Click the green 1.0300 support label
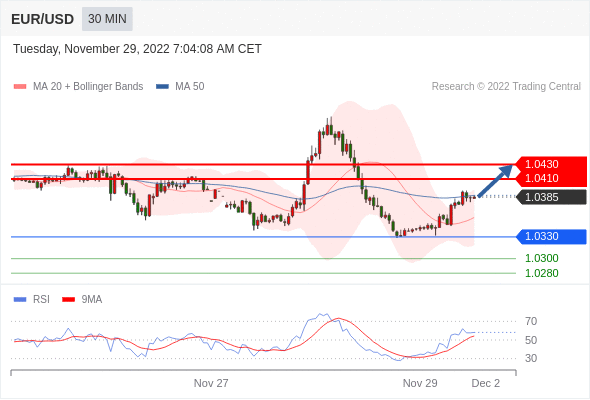The width and height of the screenshot is (590, 400). point(542,259)
